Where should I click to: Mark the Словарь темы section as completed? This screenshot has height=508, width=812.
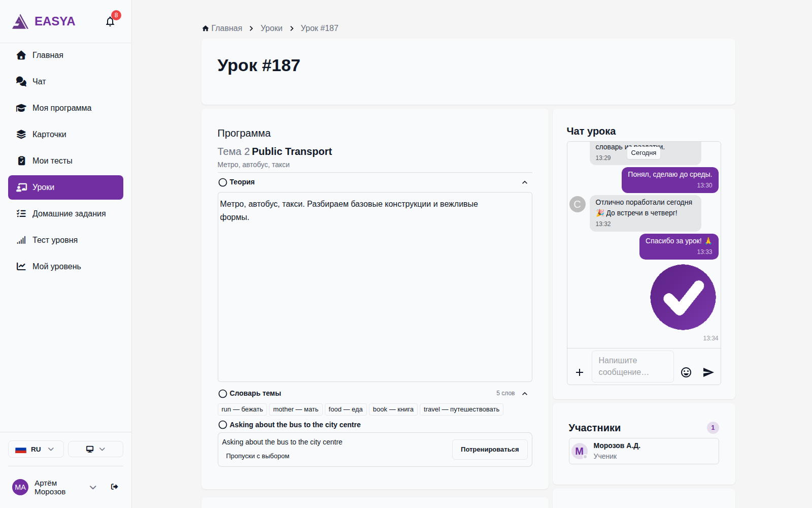pyautogui.click(x=222, y=394)
